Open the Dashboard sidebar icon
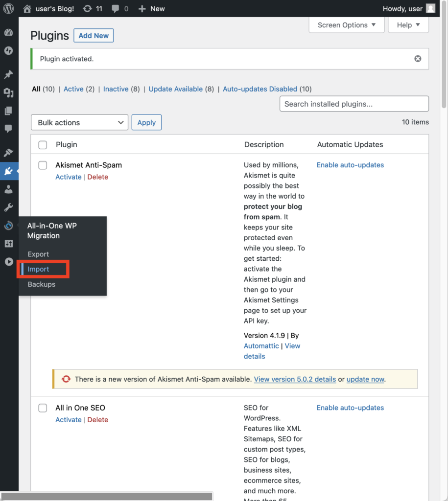 [x=9, y=32]
